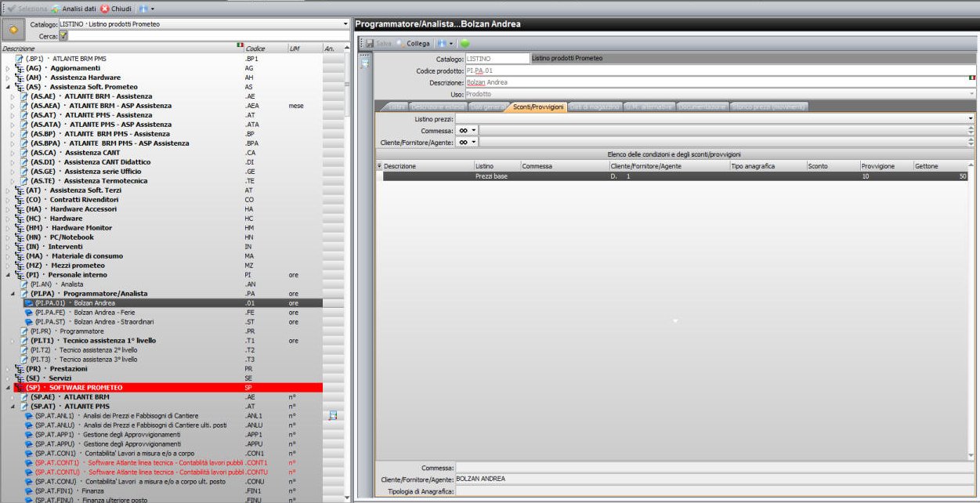980x503 pixels.
Task: Open Cliente/Fornitore/Agente infinity operator dropdown
Action: 468,142
